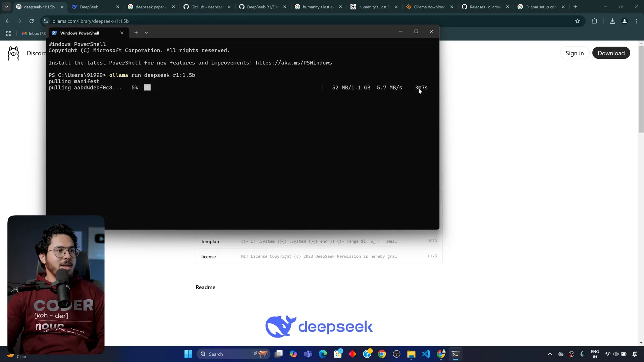Switch to the DeepSeek-R1 GitHub tab
644x362 pixels.
coord(263,7)
